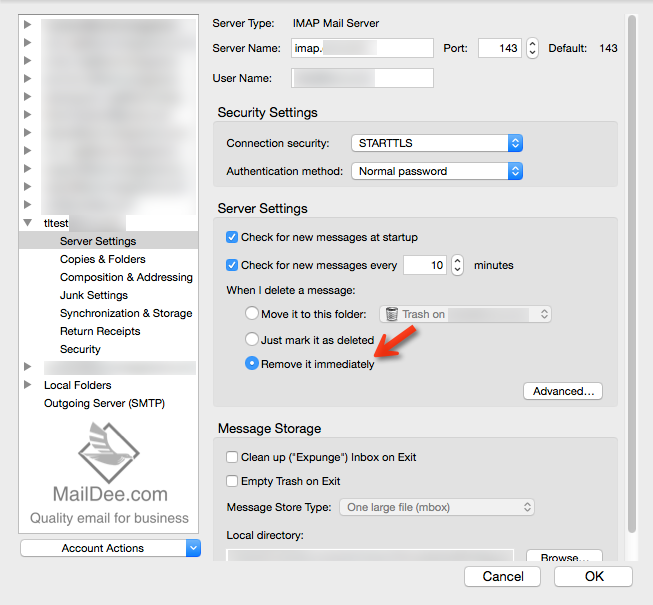Select Move it to this folder option
Screen dimensions: 653x605
click(x=252, y=313)
